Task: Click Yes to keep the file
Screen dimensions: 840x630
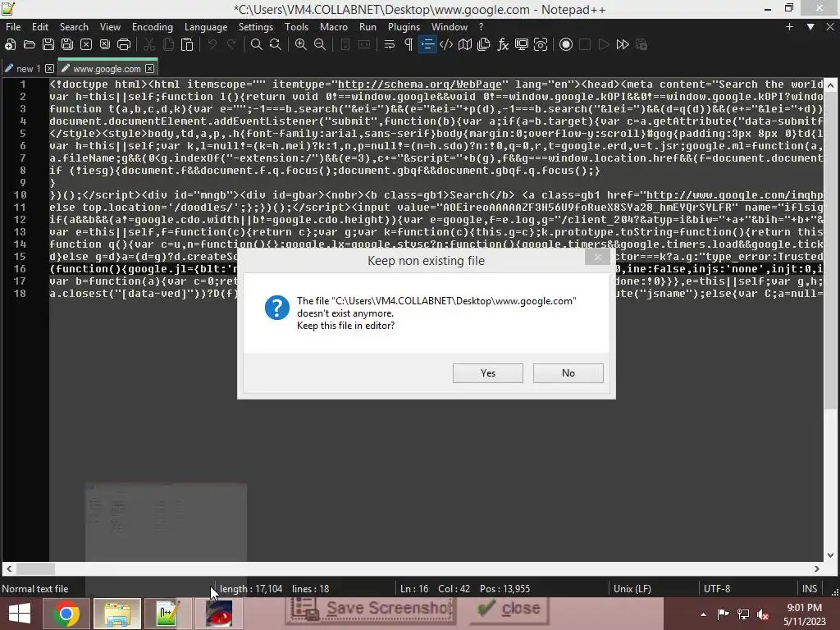Action: (487, 373)
